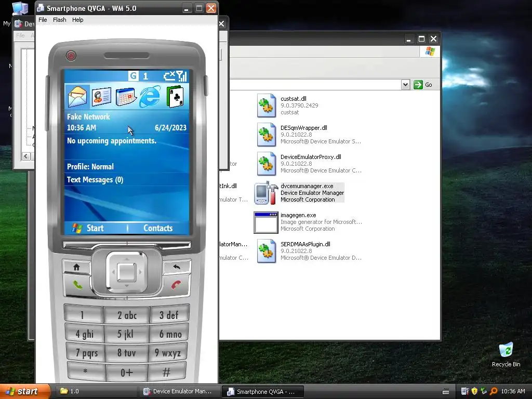Expand the Explorer address bar dropdown
The height and width of the screenshot is (399, 532).
click(x=405, y=85)
